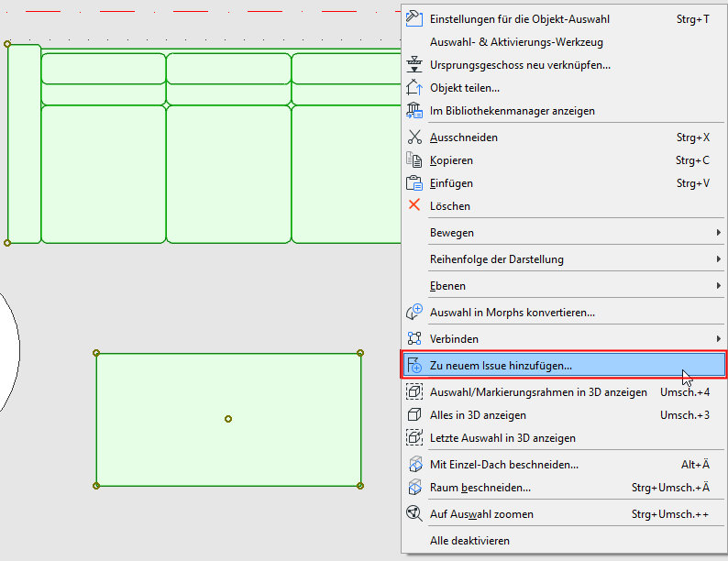Click the Bibliothekenmanager icon
This screenshot has width=728, height=561.
coord(414,110)
